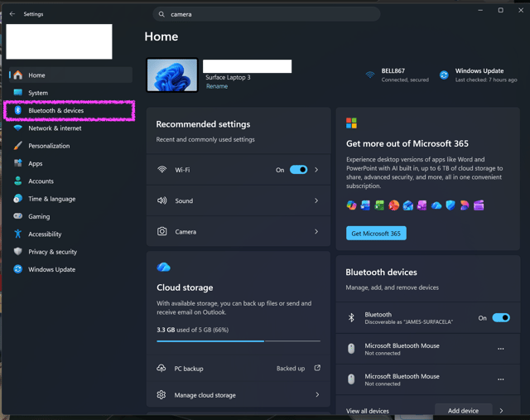Click the System monitor icon
This screenshot has width=530, height=420.
[x=18, y=93]
